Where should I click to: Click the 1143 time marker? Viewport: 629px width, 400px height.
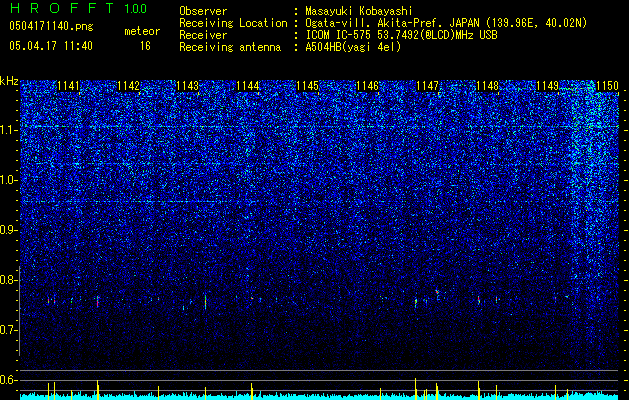(188, 86)
